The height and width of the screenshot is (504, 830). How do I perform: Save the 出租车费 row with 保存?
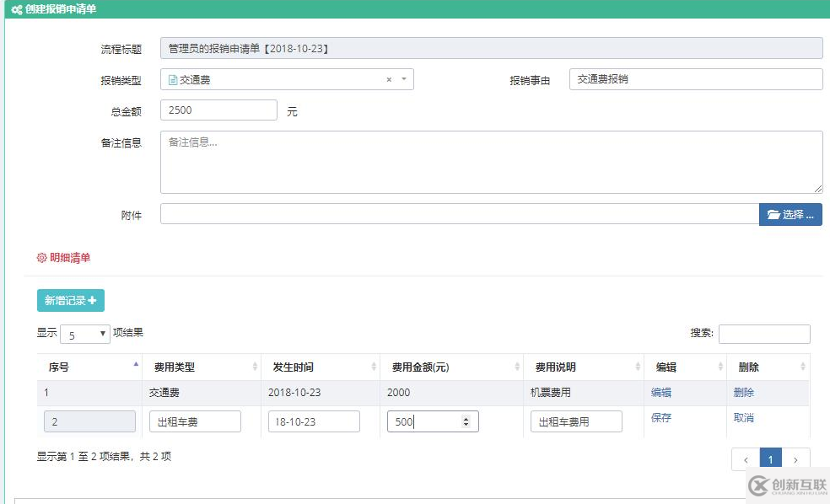click(660, 419)
